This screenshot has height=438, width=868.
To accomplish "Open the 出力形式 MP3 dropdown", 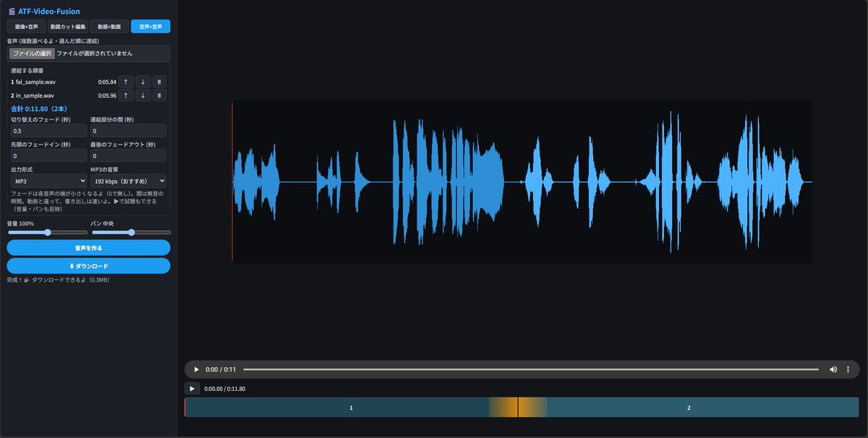I will tap(48, 181).
